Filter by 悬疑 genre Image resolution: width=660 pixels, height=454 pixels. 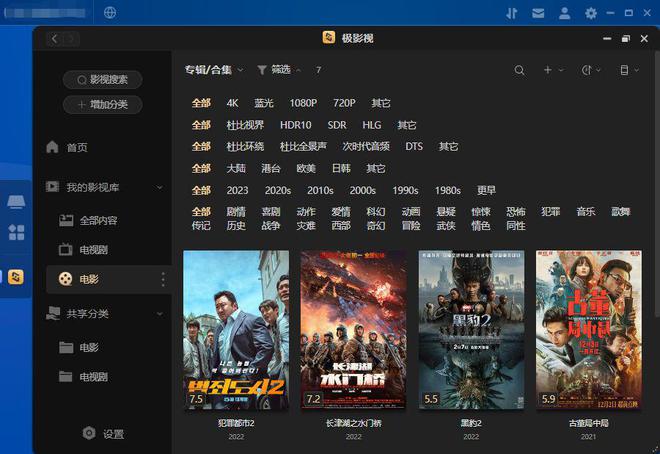point(446,212)
